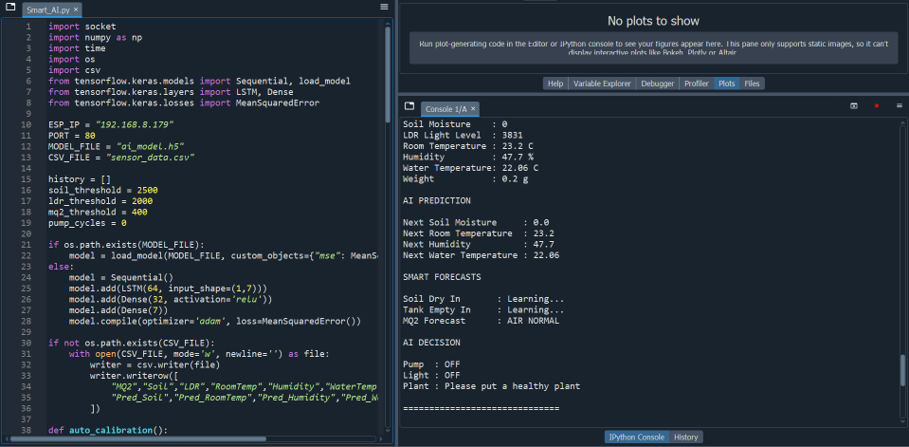Click the 'AI DECISION' console heading
Image resolution: width=909 pixels, height=447 pixels.
click(x=431, y=343)
